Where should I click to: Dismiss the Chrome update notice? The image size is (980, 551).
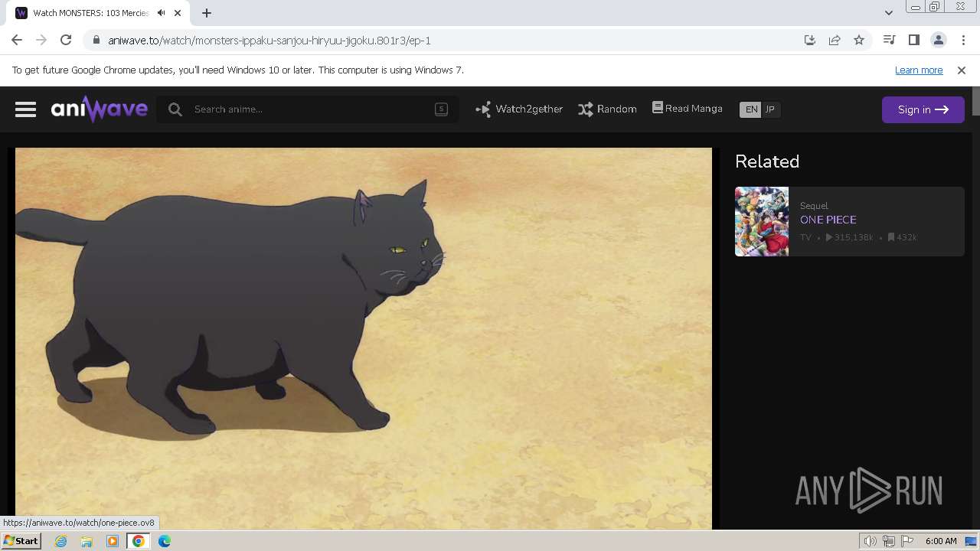[x=962, y=70]
